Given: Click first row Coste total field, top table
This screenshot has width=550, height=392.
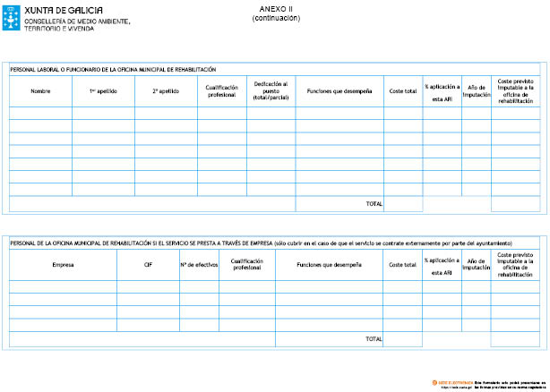Looking at the screenshot, I should pos(403,114).
